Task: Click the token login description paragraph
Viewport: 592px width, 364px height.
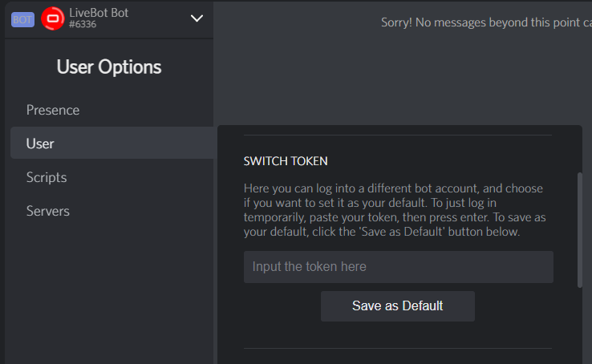Action: pos(396,210)
